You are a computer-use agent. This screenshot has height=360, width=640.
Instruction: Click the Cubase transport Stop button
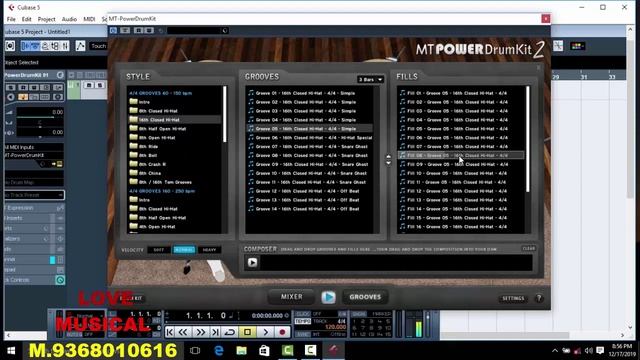pos(247,332)
